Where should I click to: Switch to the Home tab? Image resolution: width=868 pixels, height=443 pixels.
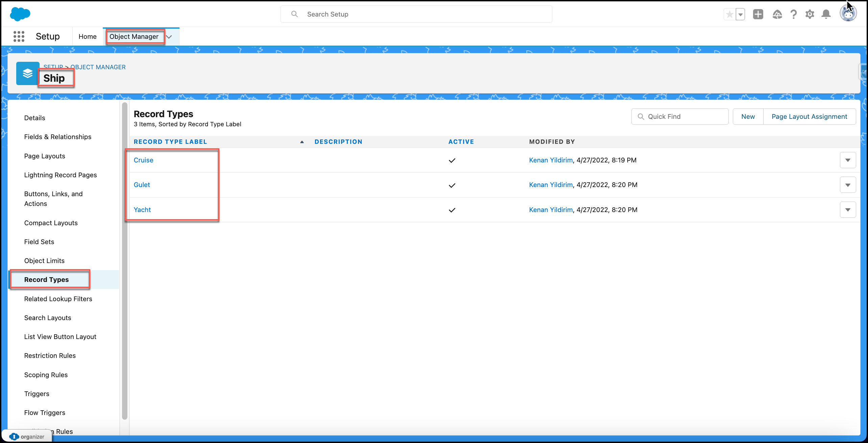[x=88, y=36]
